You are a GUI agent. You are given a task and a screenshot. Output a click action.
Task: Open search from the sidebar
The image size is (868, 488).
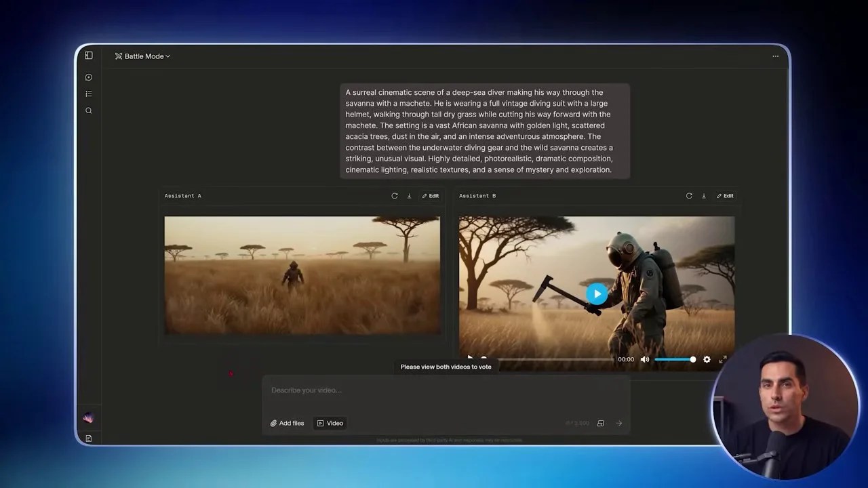89,110
